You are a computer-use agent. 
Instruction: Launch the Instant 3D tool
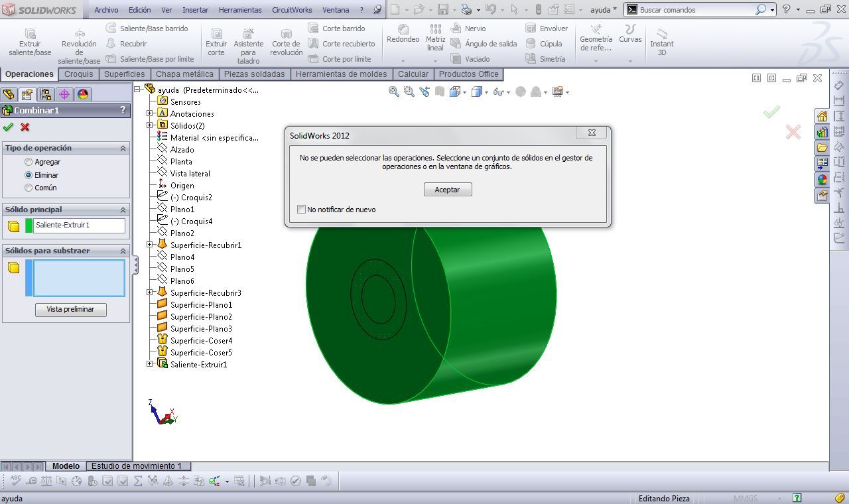[661, 42]
